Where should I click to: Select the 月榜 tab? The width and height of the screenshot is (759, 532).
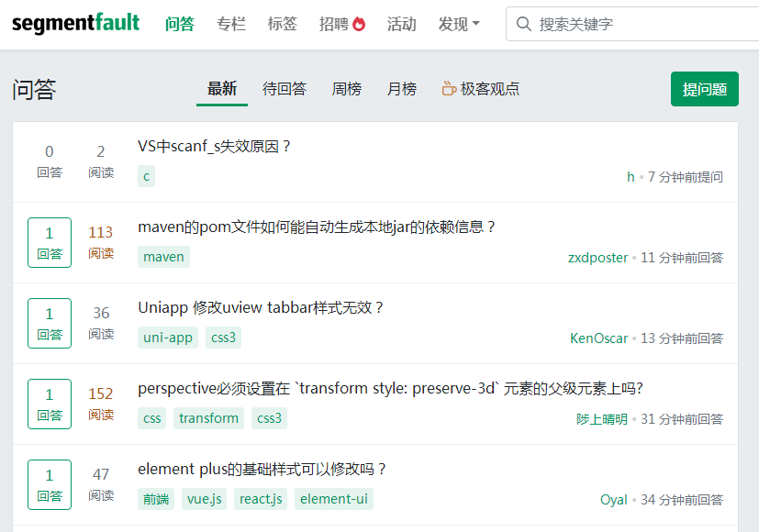pyautogui.click(x=402, y=89)
